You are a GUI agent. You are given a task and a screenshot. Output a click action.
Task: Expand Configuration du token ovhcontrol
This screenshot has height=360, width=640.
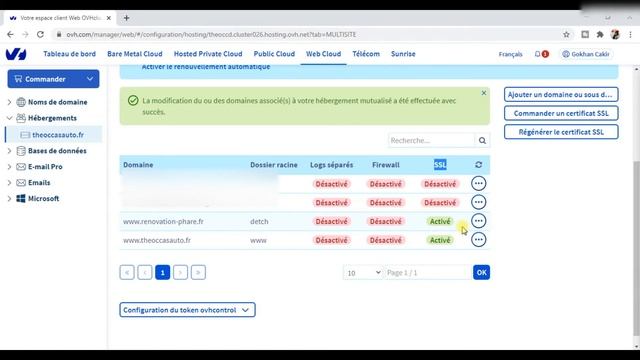click(x=187, y=310)
